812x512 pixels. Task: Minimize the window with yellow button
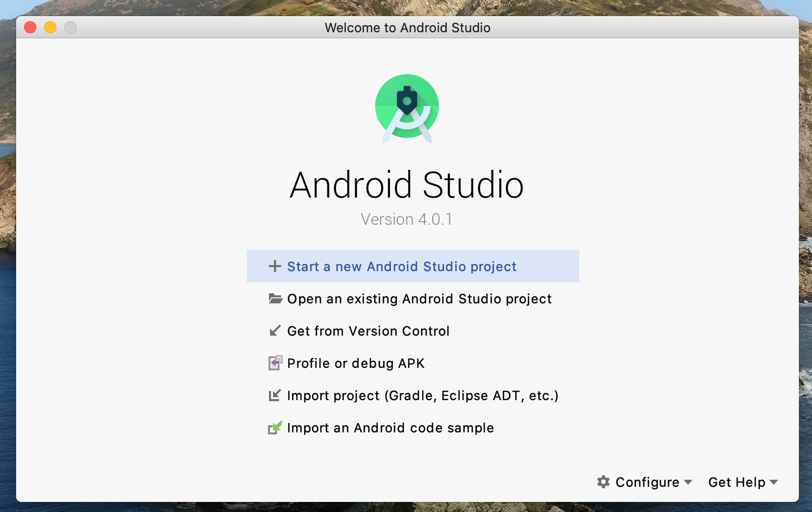(x=50, y=27)
